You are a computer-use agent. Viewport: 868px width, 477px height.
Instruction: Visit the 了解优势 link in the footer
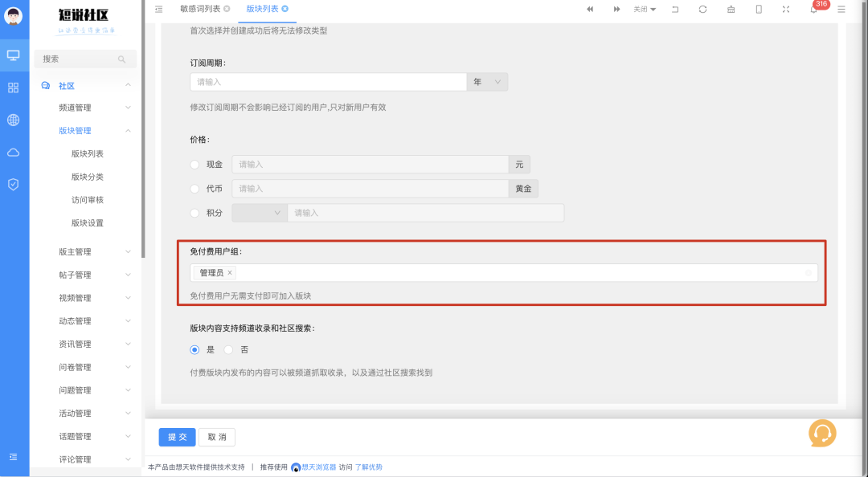368,467
